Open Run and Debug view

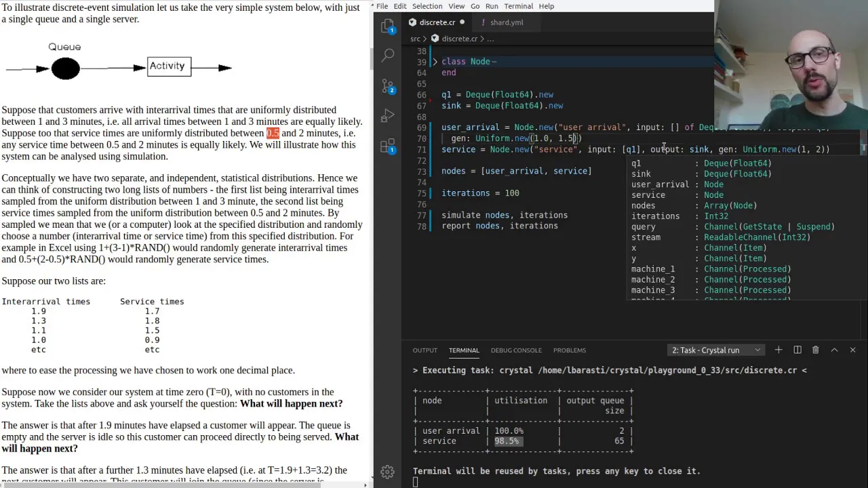(x=388, y=115)
